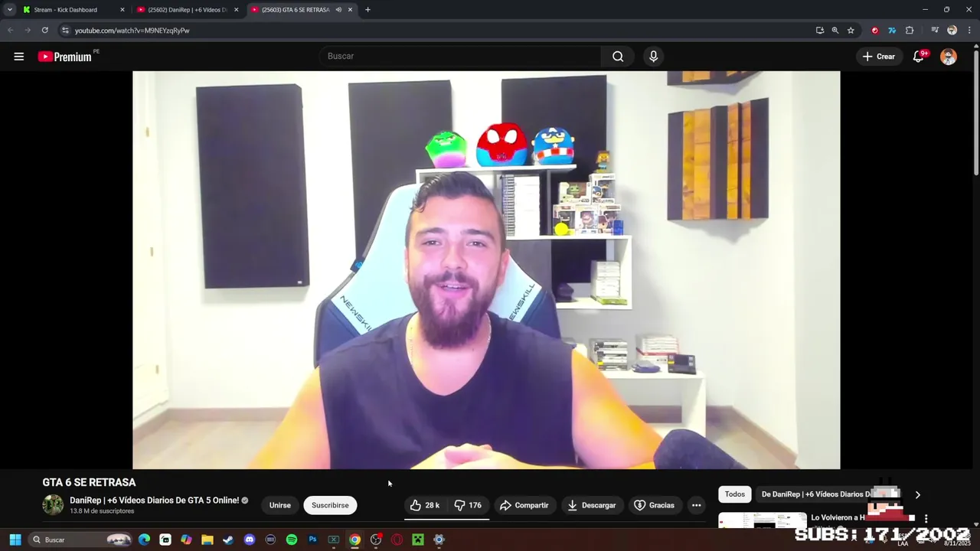The width and height of the screenshot is (980, 551).
Task: Open the Minecraft creeper icon on taskbar
Action: point(417,540)
